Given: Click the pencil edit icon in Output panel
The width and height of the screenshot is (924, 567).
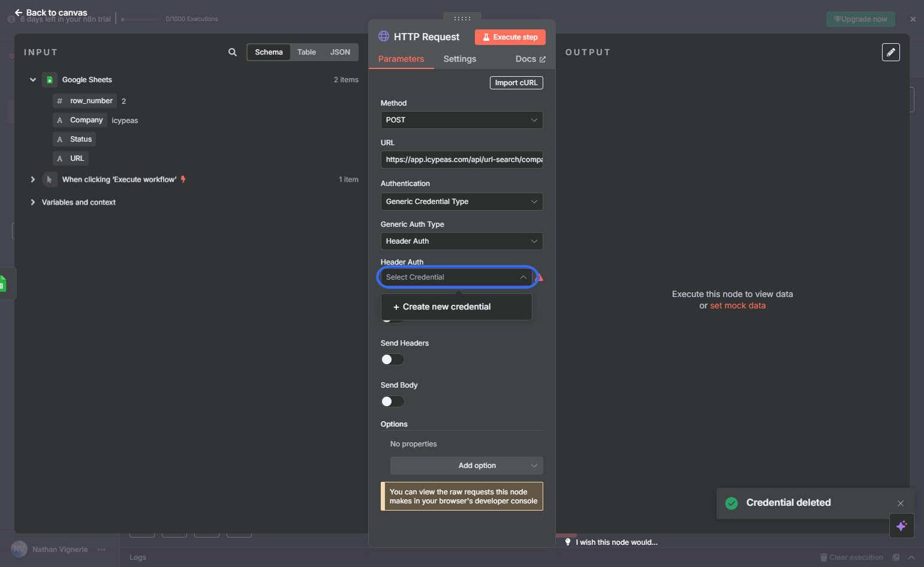Looking at the screenshot, I should point(891,52).
